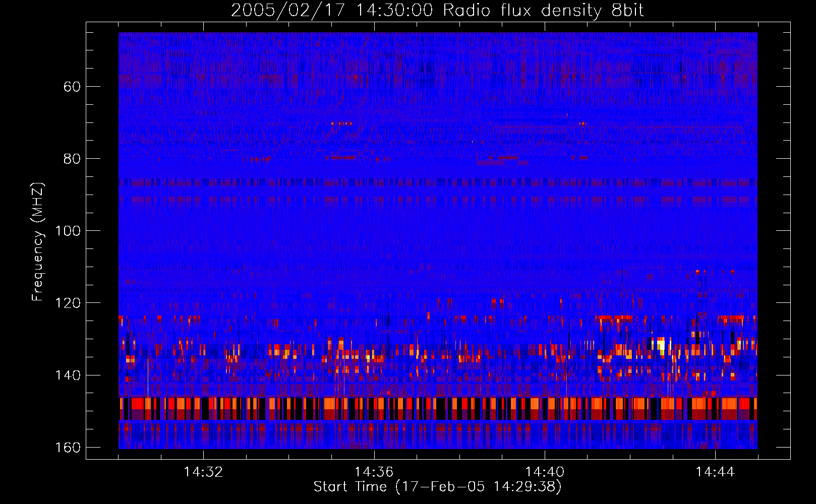
Task: Click the '140' frequency tick label
Action: (68, 375)
